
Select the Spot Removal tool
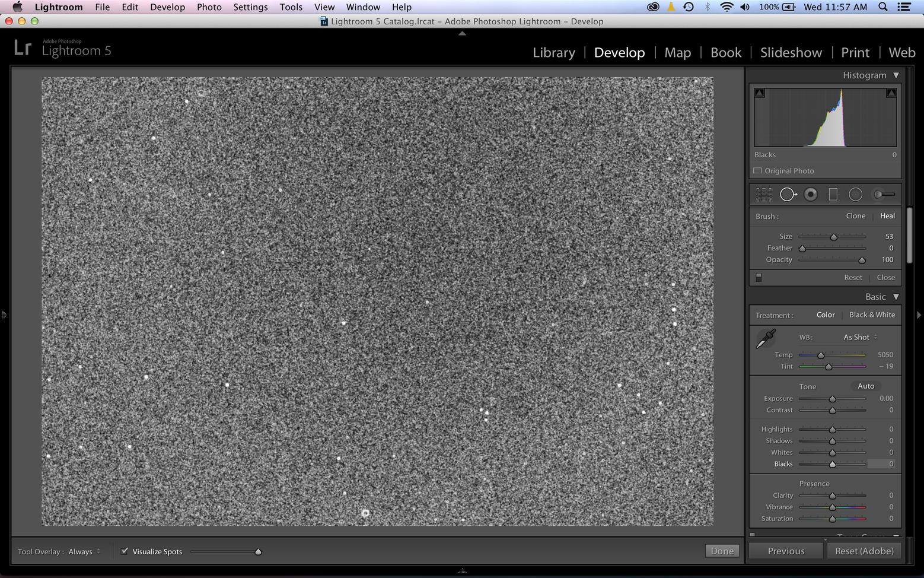coord(788,195)
